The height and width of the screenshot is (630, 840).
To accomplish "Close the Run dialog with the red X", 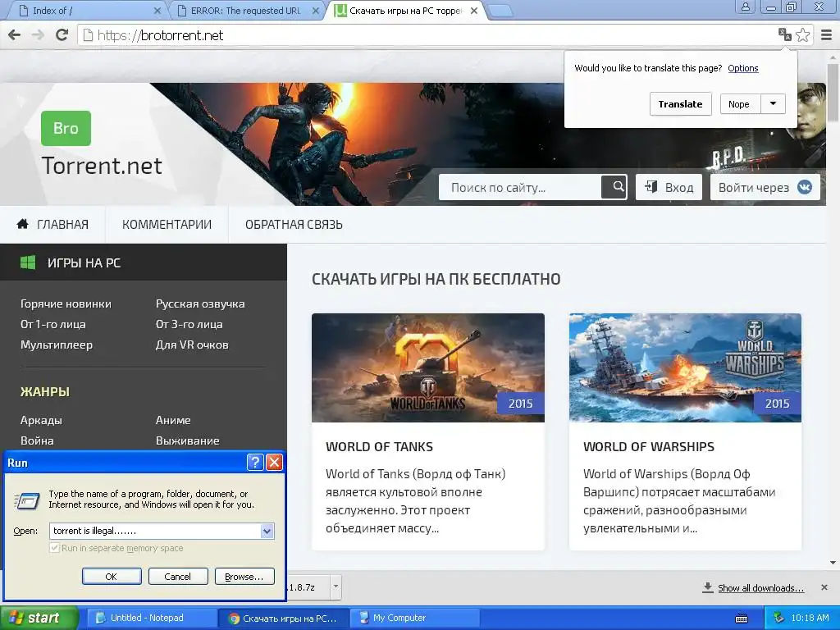I will 274,463.
